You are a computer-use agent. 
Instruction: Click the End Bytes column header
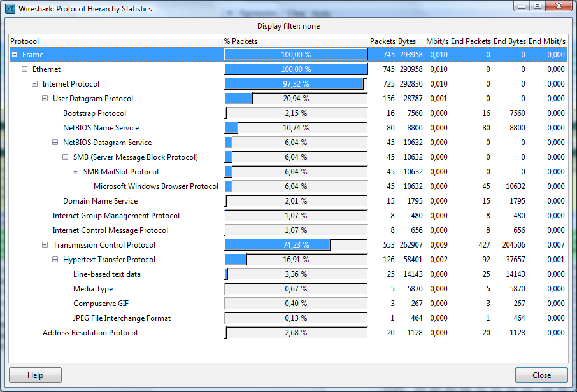509,41
